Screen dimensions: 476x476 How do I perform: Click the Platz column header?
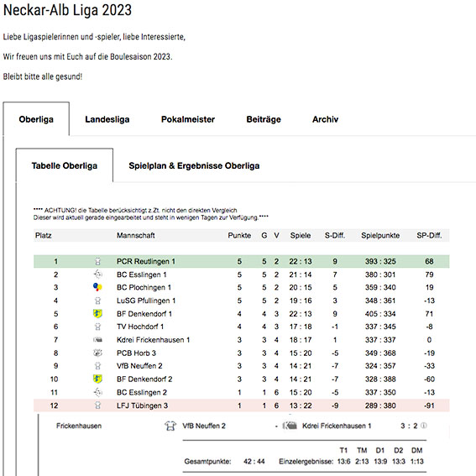coord(43,235)
